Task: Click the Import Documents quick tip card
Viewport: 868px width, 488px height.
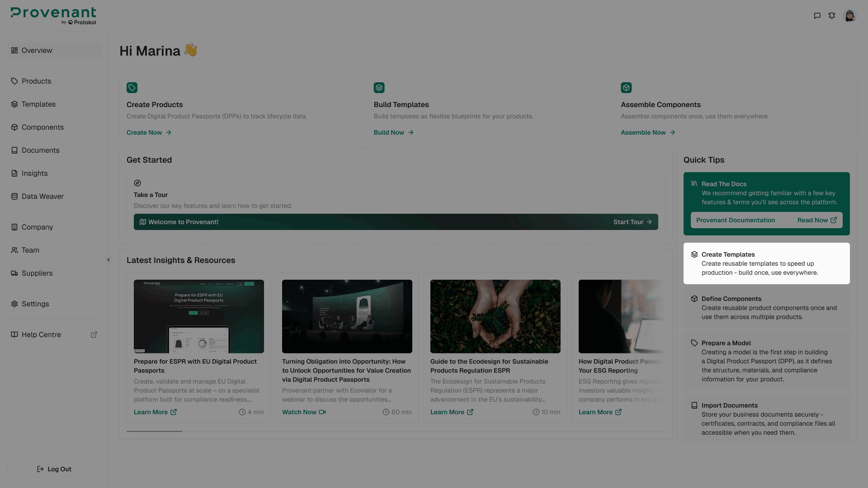Action: 767,417
